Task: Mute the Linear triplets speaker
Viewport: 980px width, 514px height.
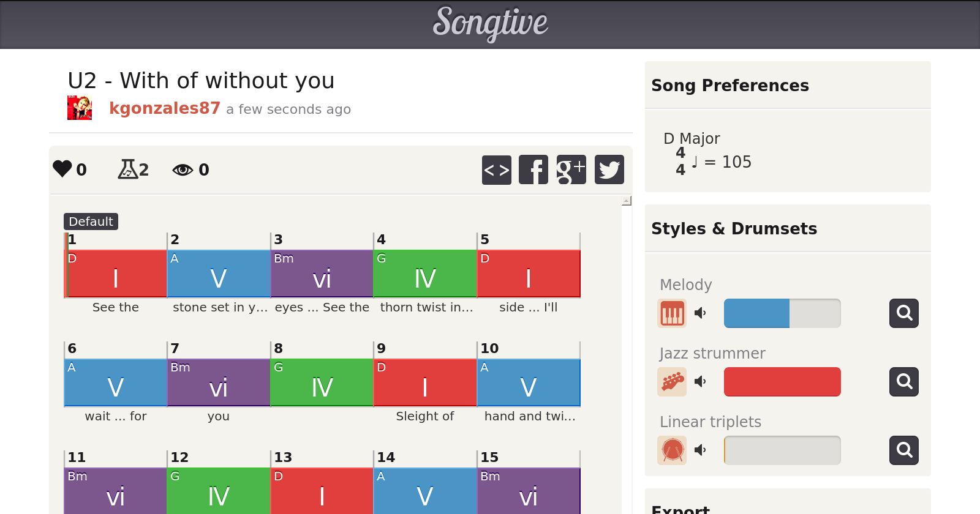Action: [700, 450]
